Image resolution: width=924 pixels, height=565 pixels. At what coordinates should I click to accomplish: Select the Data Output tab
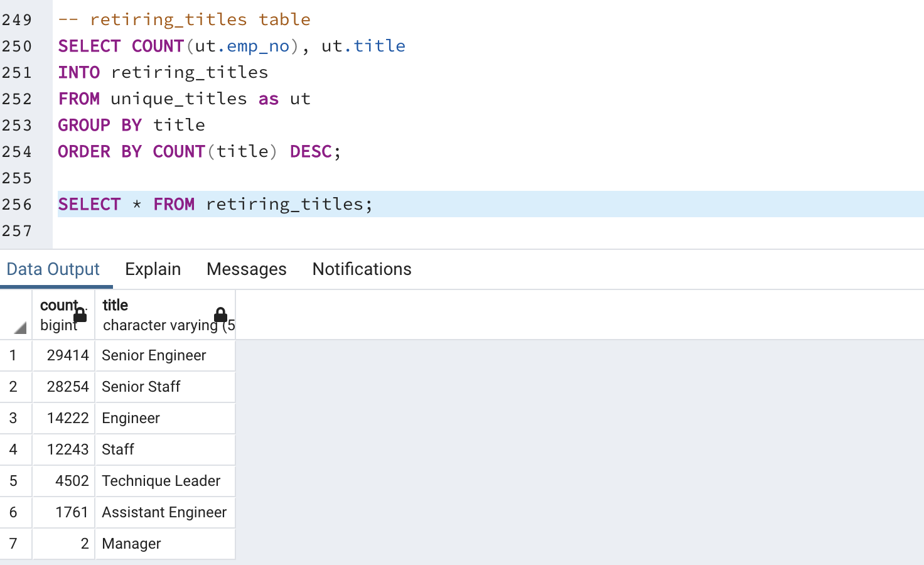tap(53, 269)
